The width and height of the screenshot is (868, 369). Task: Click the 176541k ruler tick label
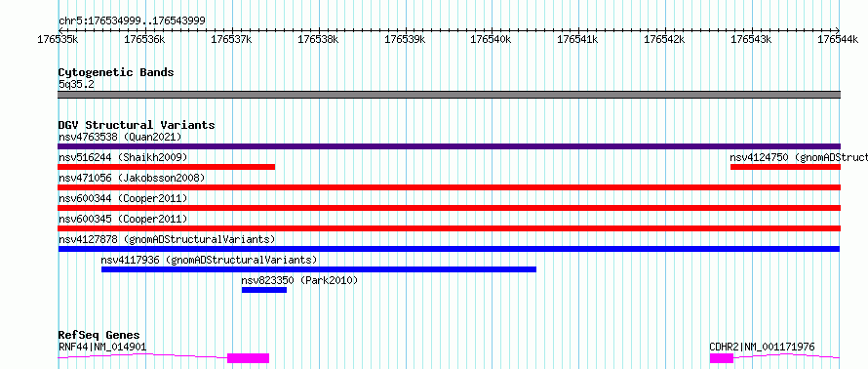click(578, 39)
